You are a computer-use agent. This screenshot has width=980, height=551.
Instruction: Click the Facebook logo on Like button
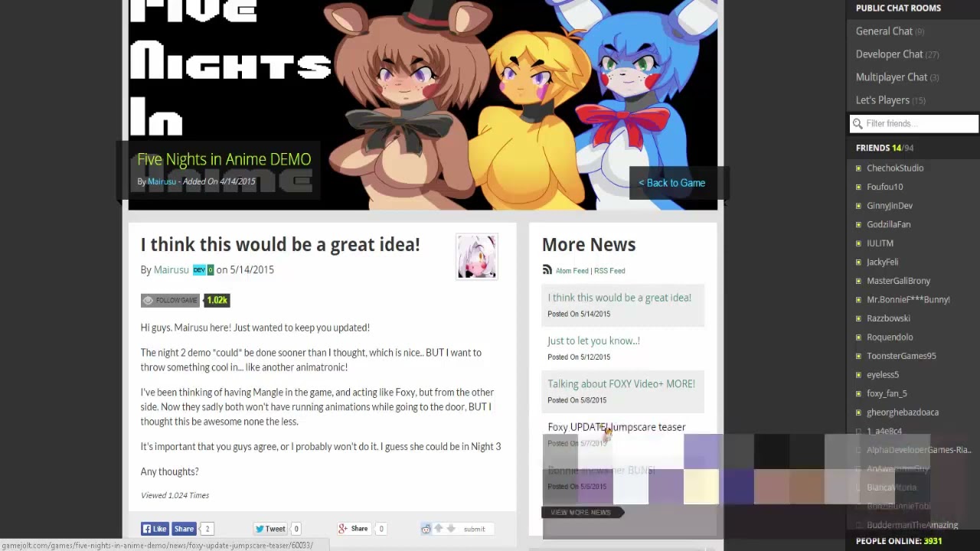tap(146, 529)
